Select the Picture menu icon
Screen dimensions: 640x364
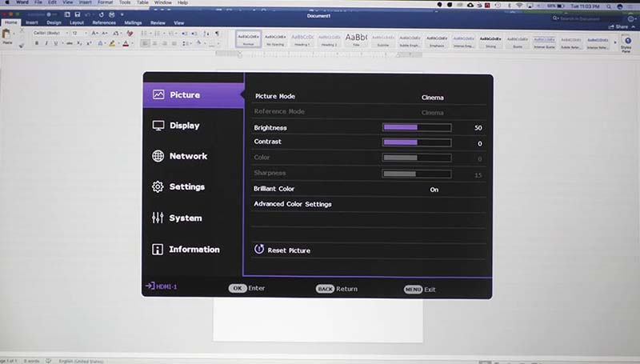coord(158,94)
